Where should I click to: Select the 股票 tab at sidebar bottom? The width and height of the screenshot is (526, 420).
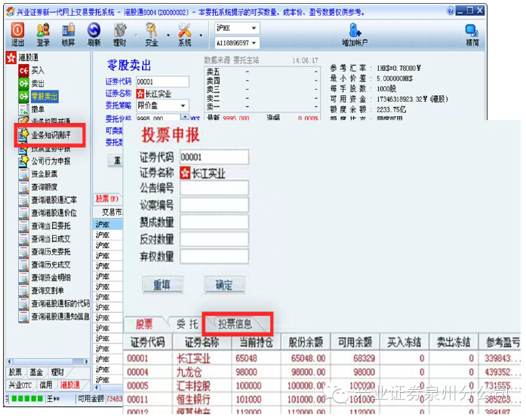click(15, 372)
